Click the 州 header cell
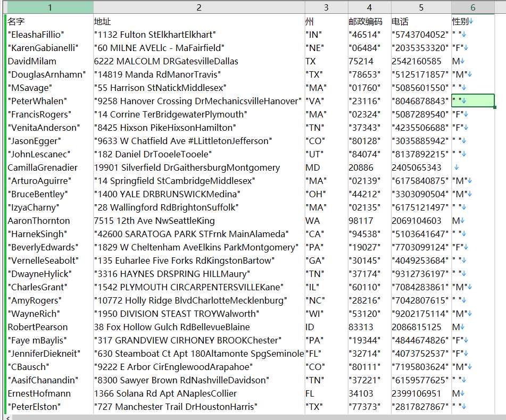506x420 pixels. [326, 22]
